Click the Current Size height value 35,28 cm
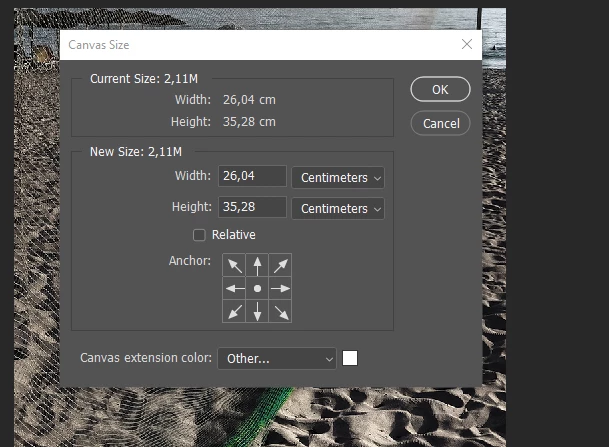Image resolution: width=609 pixels, height=447 pixels. click(249, 122)
